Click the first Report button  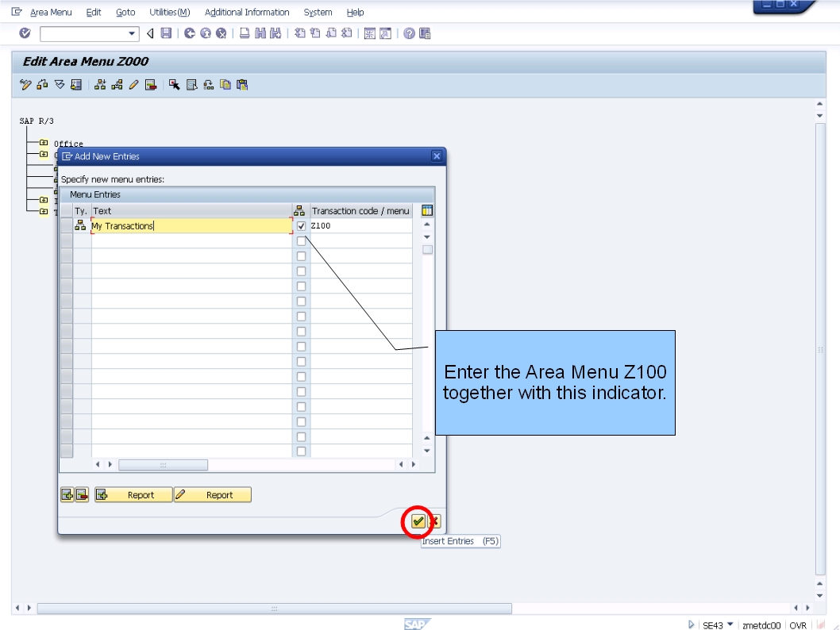133,494
